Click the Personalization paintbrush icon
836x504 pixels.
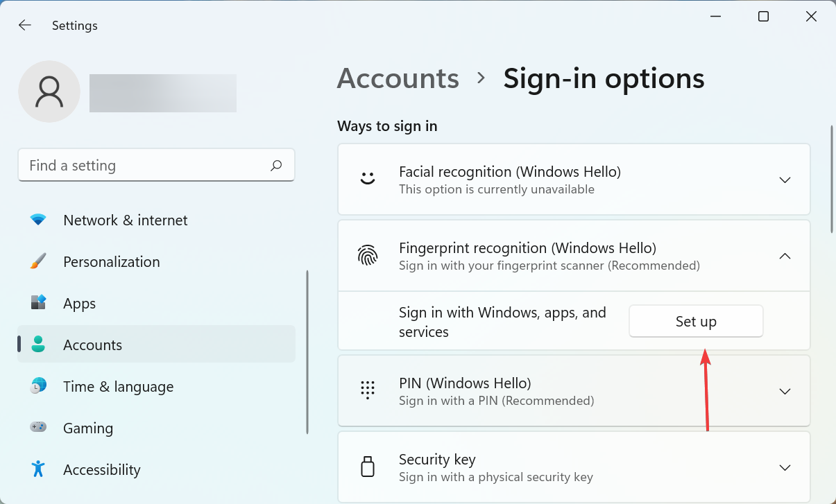point(40,261)
